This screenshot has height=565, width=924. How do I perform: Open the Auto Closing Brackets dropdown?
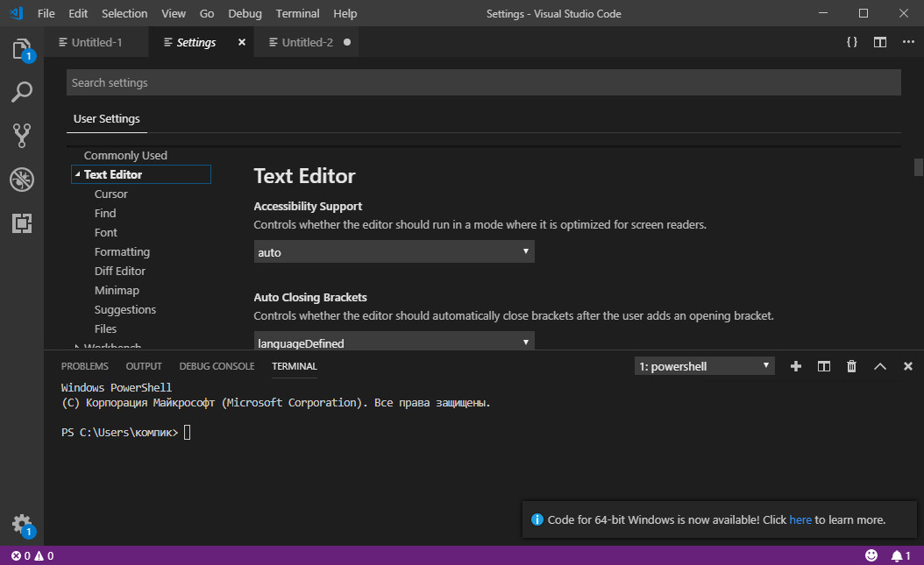pos(394,341)
